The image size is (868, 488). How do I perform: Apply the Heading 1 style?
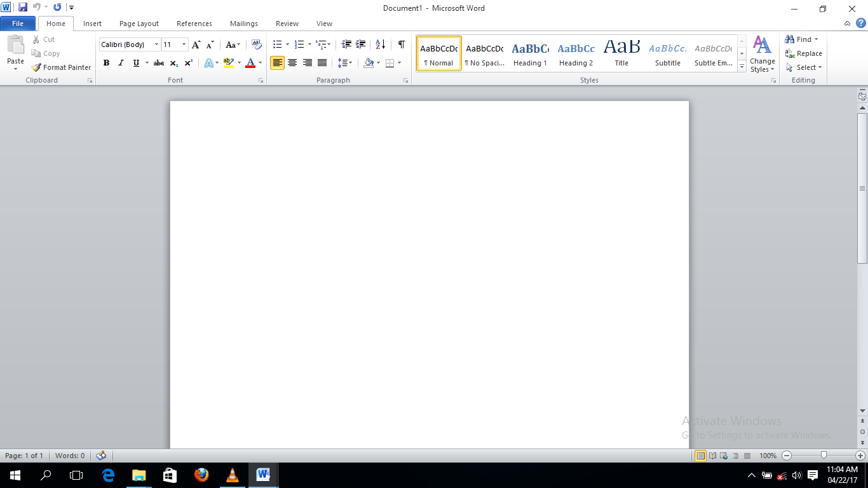click(x=530, y=53)
